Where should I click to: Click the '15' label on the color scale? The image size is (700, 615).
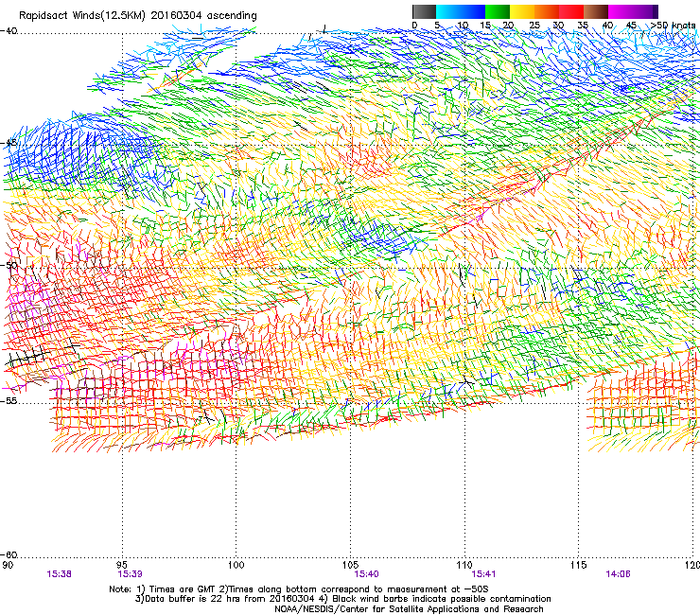click(x=485, y=26)
